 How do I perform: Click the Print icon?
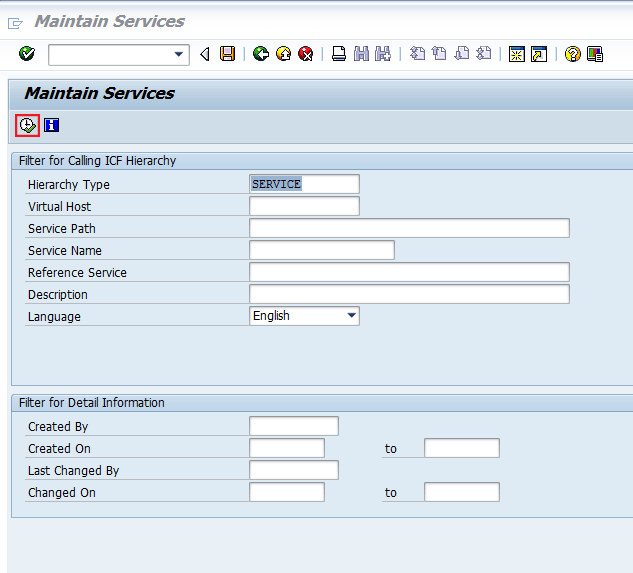339,54
